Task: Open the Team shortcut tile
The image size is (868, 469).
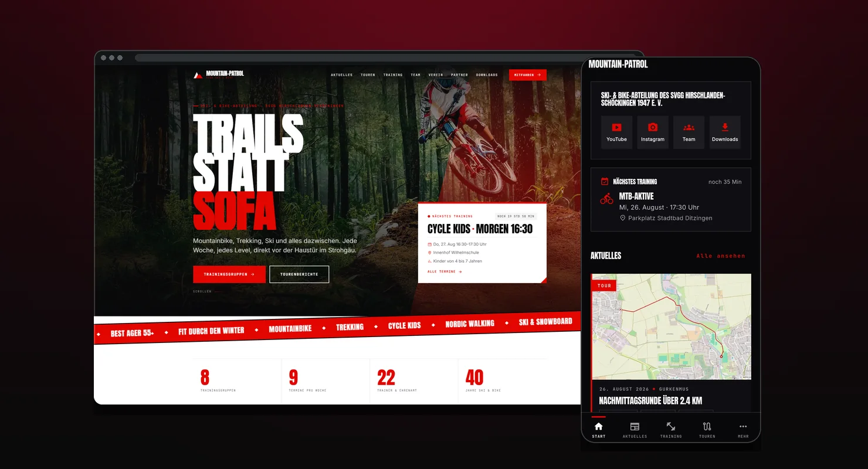Action: tap(689, 132)
